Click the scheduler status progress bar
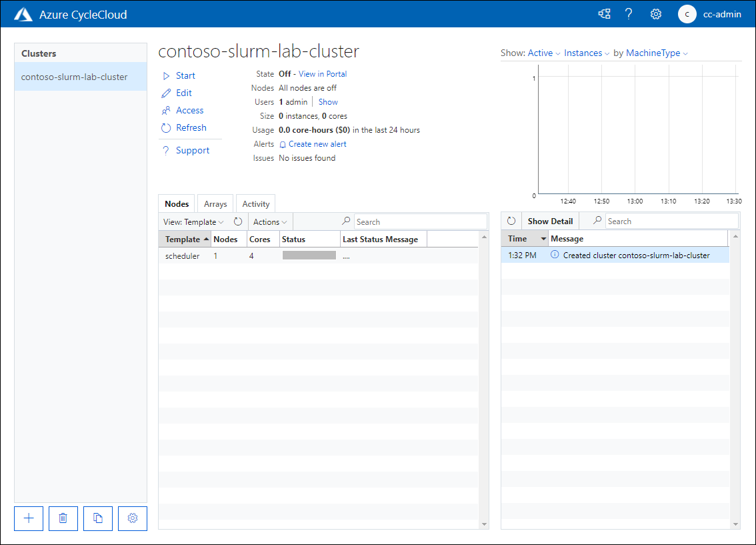The height and width of the screenshot is (545, 756). click(308, 254)
